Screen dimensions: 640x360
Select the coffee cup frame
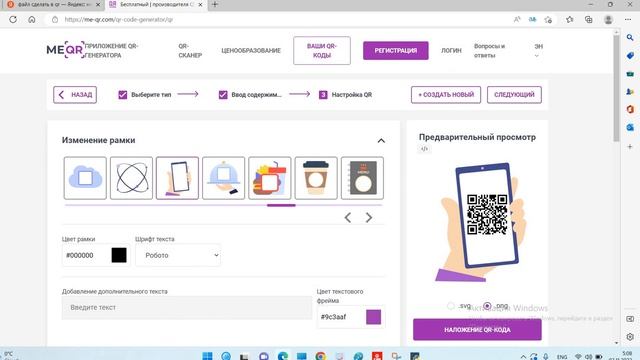(316, 178)
